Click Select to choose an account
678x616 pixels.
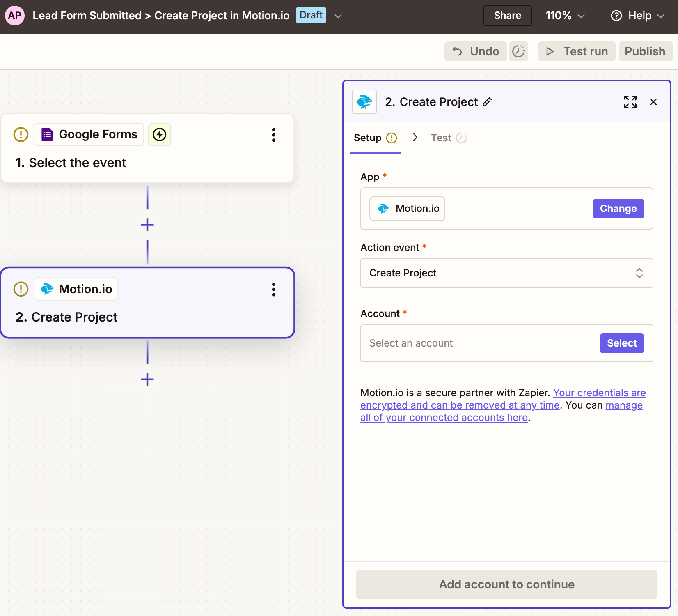(622, 343)
